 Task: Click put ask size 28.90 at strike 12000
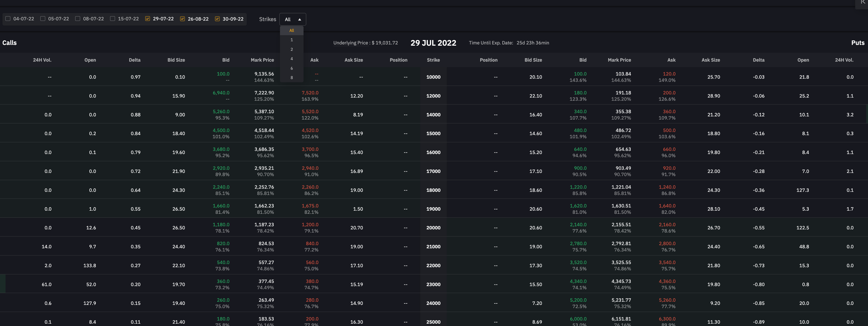[714, 96]
